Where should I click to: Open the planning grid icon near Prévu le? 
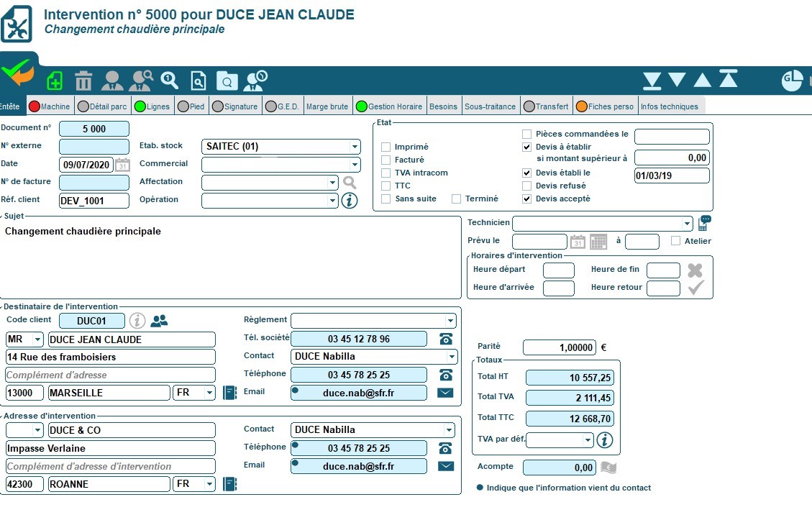pyautogui.click(x=598, y=242)
